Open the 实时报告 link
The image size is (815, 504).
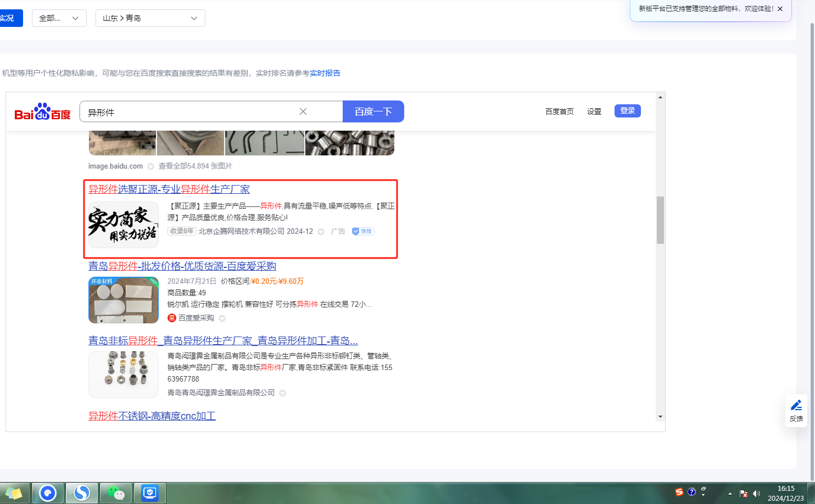(325, 73)
